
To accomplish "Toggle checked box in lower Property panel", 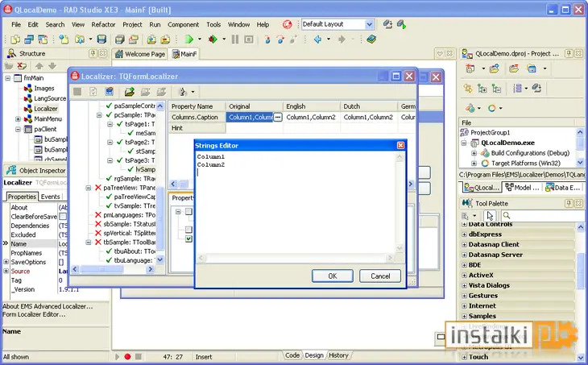I will [188, 238].
